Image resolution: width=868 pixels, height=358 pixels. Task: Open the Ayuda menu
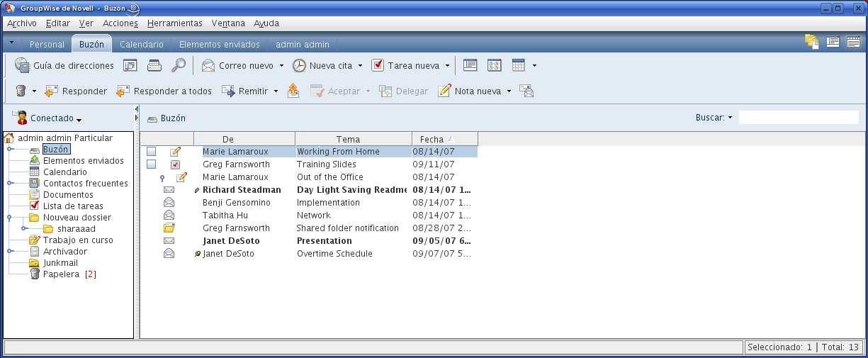[266, 23]
